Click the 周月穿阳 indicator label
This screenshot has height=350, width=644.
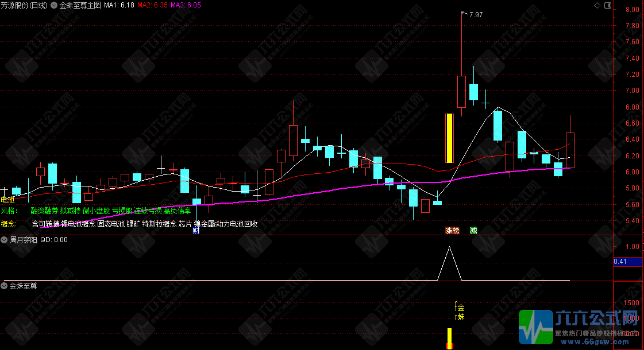[x=24, y=240]
